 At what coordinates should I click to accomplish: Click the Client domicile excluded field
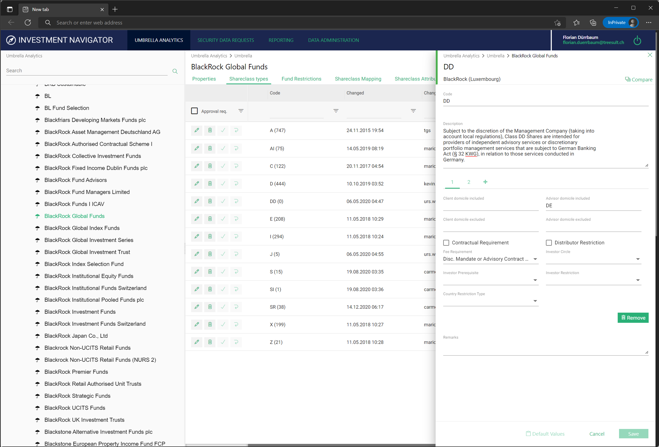[490, 227]
